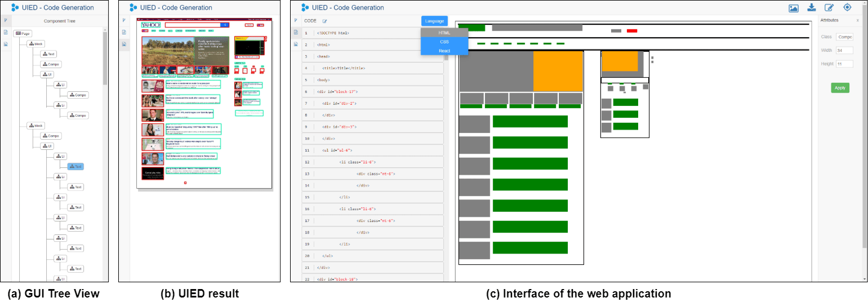Select the root Page node in the component tree
Viewport: 868px width, 302px height.
point(23,34)
